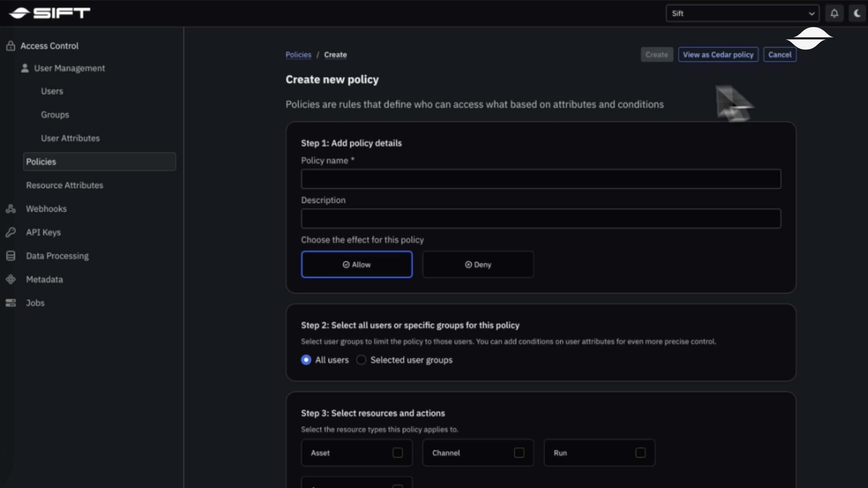Click the notifications bell icon
Viewport: 868px width, 488px height.
(834, 14)
